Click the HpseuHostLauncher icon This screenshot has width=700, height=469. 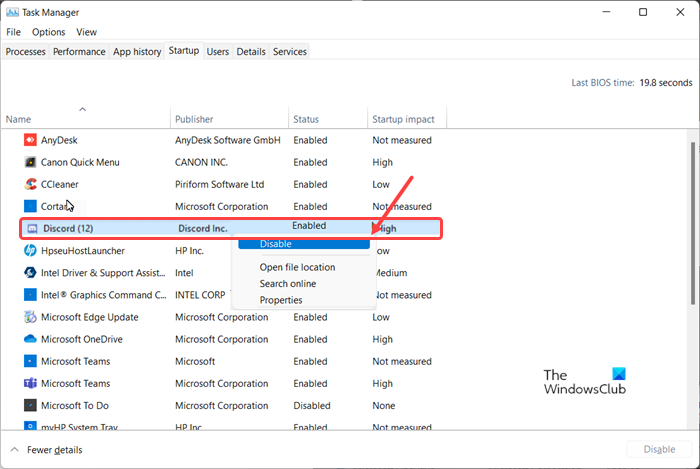click(x=32, y=250)
